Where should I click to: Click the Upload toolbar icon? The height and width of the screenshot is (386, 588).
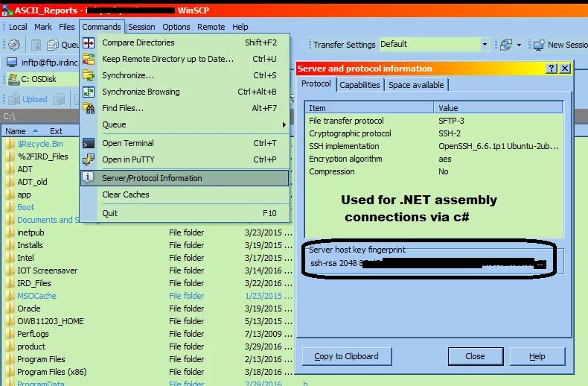pos(14,99)
